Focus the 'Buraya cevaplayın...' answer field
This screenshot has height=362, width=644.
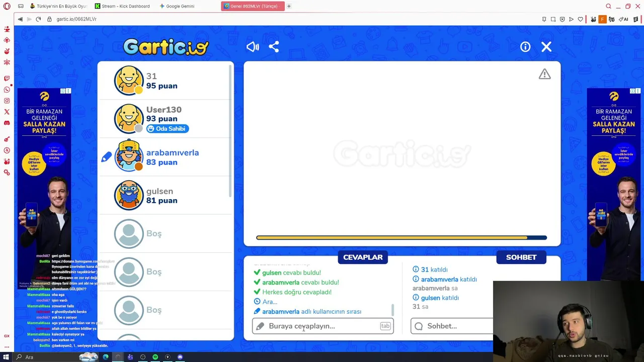click(323, 326)
